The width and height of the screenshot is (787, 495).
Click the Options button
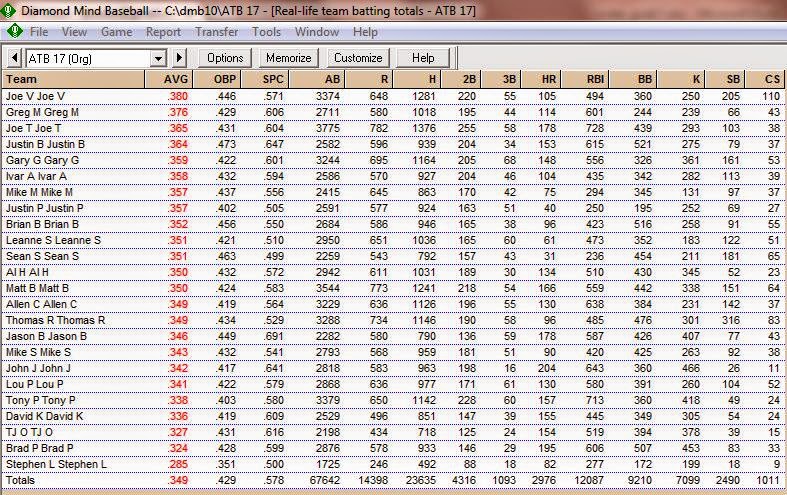(225, 58)
